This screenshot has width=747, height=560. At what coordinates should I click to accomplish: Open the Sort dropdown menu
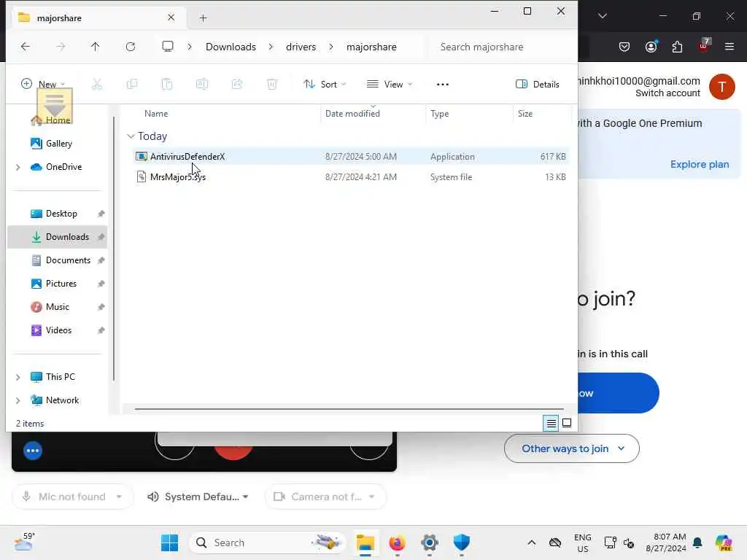click(x=325, y=85)
